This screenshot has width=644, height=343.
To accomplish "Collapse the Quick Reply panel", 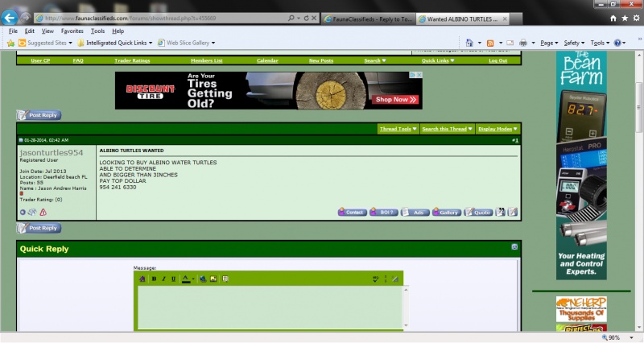I will 514,246.
